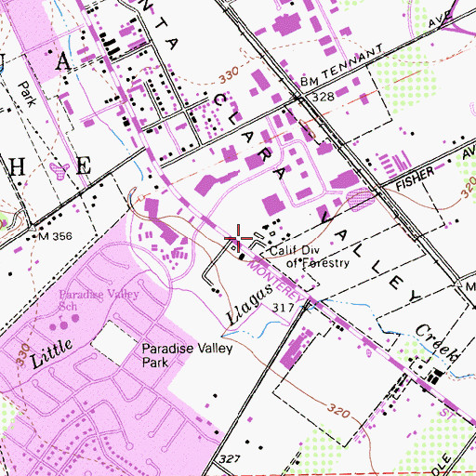Select the "320" contour label below Paradise Valley
Viewport: 476px width, 476px height.
(x=338, y=410)
